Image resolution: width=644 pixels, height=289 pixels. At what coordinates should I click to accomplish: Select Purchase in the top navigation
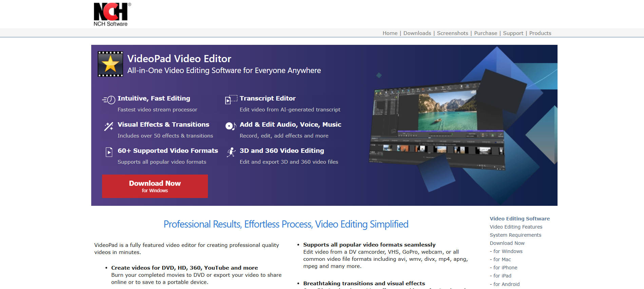click(x=485, y=33)
